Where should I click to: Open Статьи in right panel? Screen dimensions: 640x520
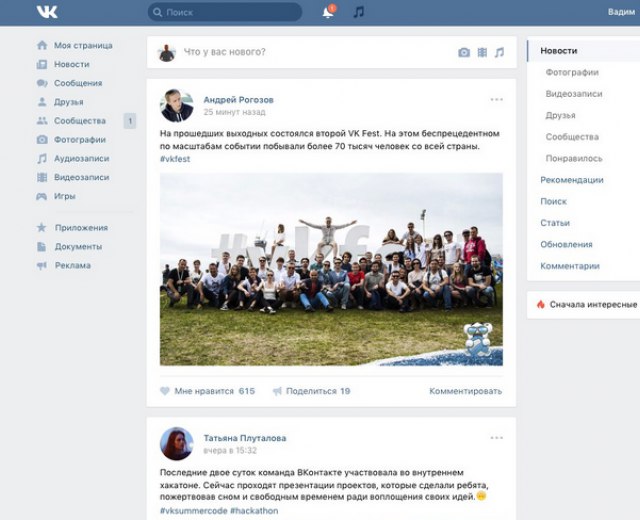[x=555, y=223]
